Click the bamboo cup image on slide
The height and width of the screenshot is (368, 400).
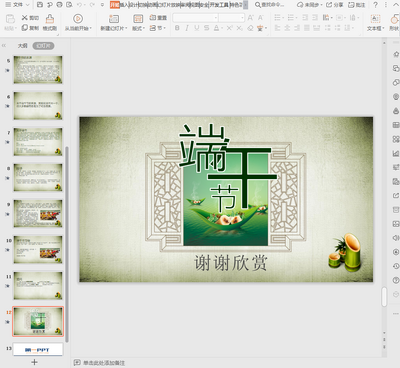point(345,252)
